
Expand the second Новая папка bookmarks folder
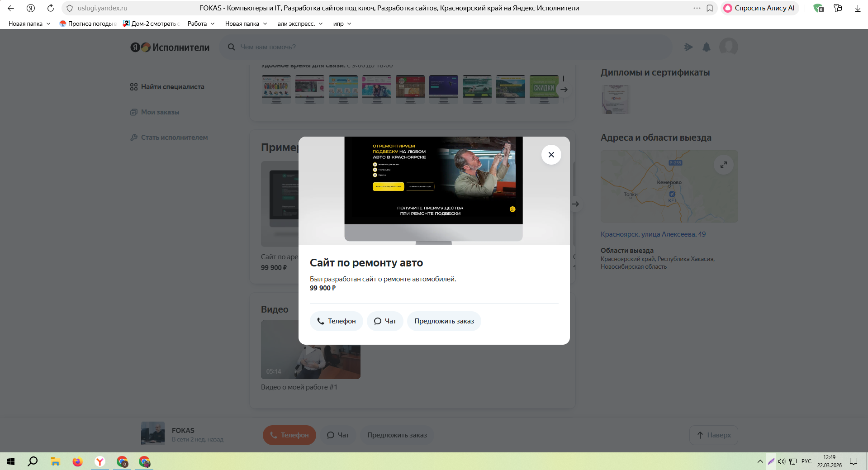coord(246,24)
